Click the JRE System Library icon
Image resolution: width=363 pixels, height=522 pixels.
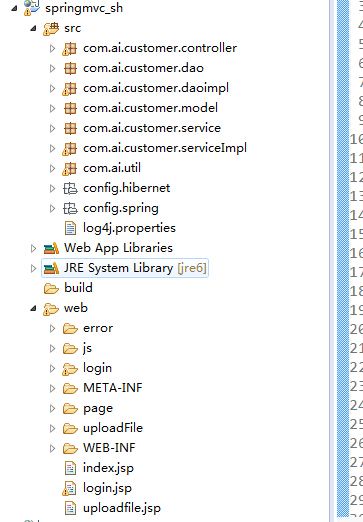coord(51,268)
